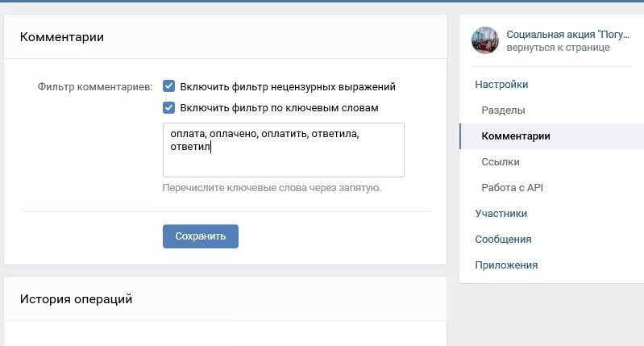Toggle the profanity filter checkbox
644x346 pixels.
click(x=168, y=86)
